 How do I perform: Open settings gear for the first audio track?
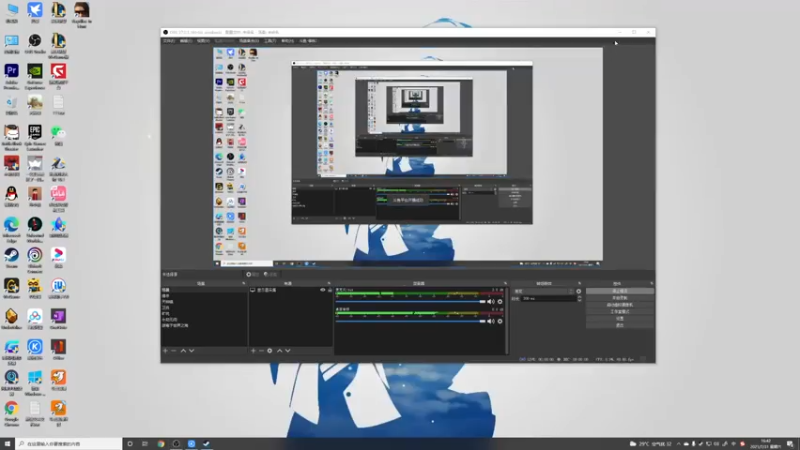[500, 302]
